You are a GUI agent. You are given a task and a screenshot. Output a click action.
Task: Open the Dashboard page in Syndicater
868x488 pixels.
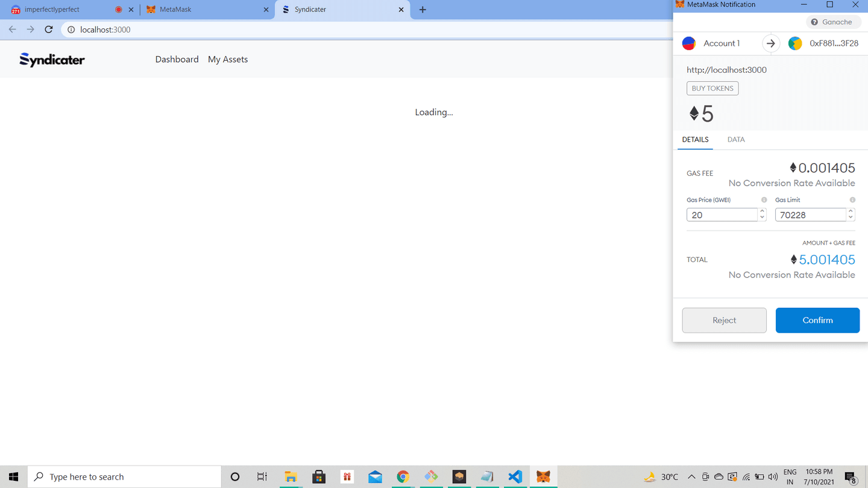tap(177, 59)
